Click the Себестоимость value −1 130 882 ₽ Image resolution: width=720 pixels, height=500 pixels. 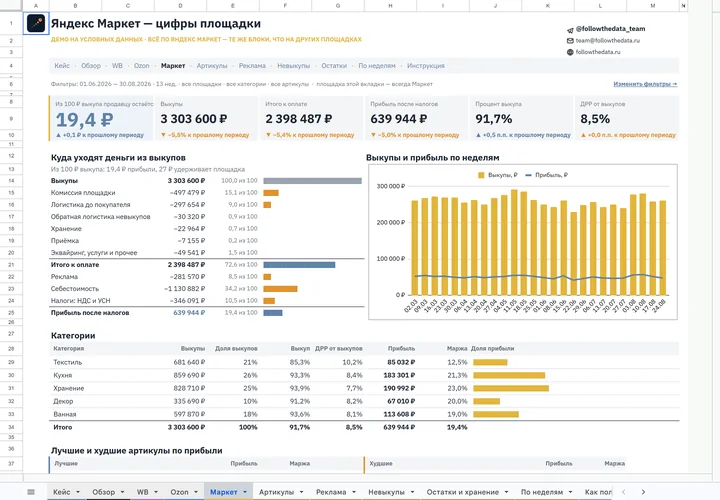click(x=185, y=289)
